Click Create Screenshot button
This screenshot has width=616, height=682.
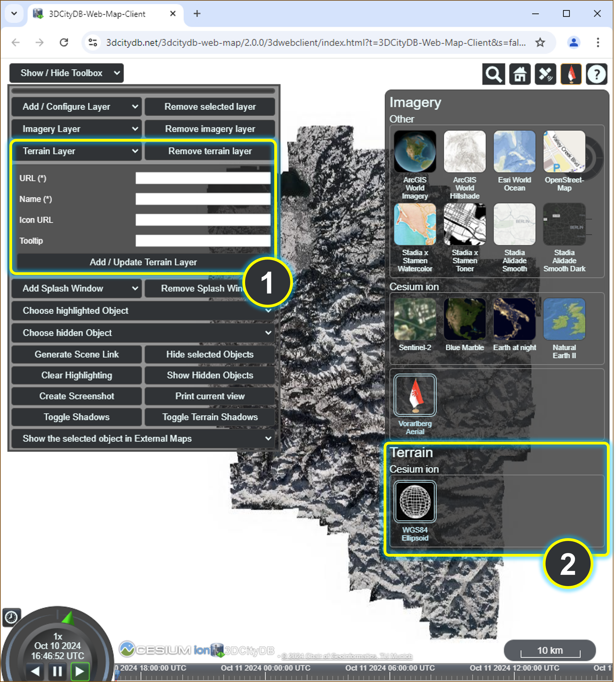pos(76,396)
